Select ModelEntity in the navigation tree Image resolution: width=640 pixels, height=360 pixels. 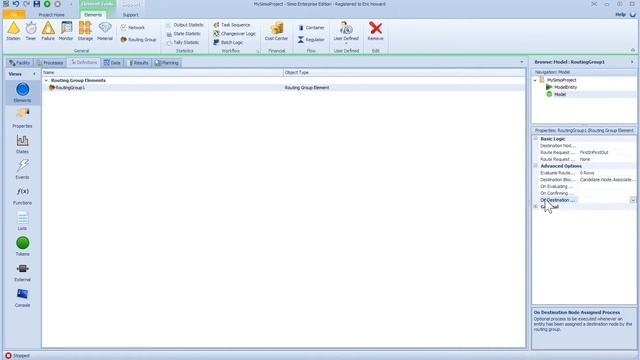pyautogui.click(x=565, y=87)
